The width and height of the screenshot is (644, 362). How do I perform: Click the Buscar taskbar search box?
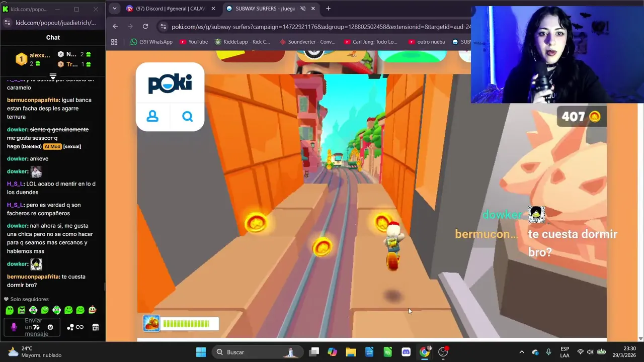click(x=258, y=352)
